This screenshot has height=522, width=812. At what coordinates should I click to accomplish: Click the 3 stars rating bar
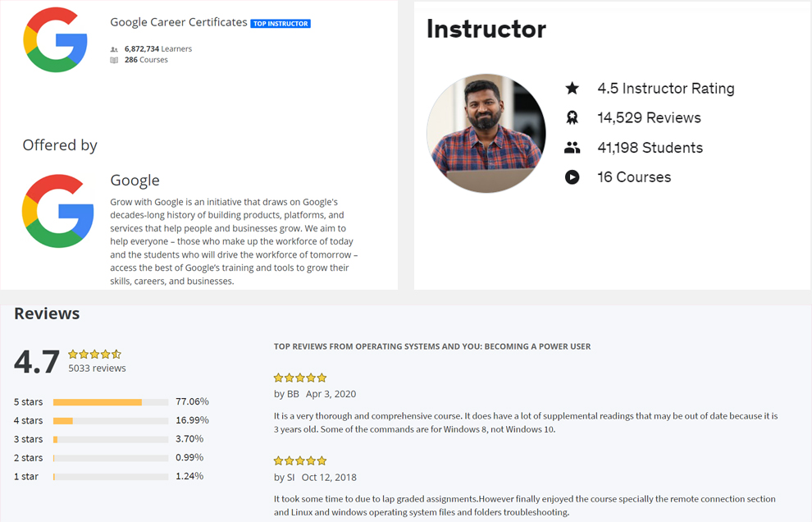click(x=111, y=440)
